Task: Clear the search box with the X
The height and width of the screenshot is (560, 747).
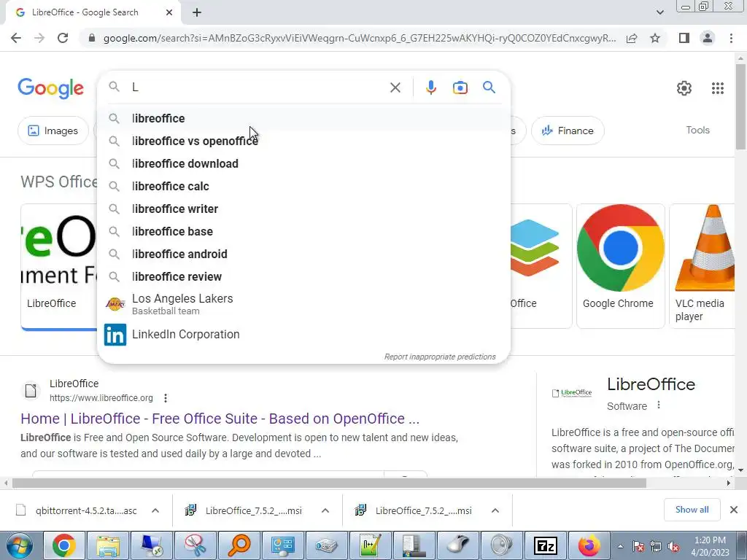Action: click(395, 87)
